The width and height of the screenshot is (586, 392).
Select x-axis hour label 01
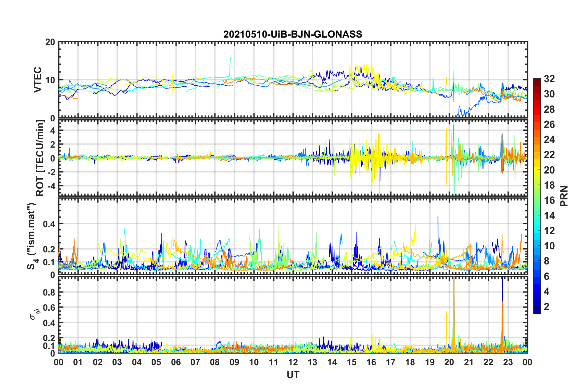click(x=78, y=362)
